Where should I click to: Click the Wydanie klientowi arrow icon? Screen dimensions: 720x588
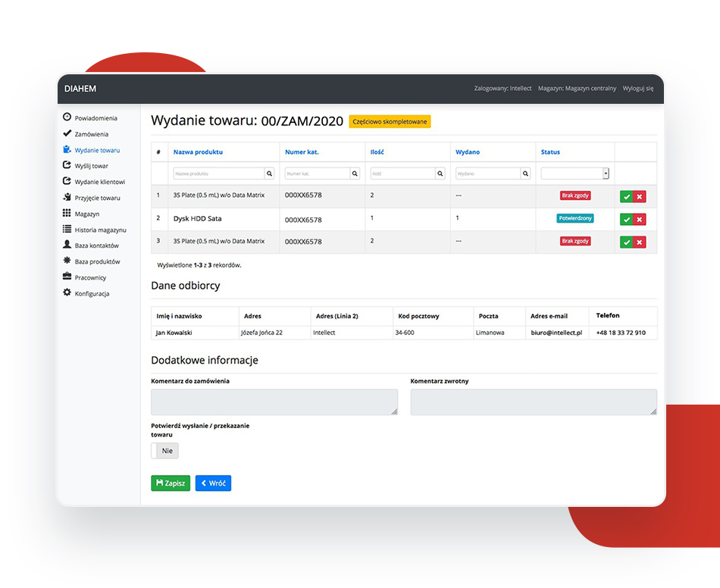point(67,181)
